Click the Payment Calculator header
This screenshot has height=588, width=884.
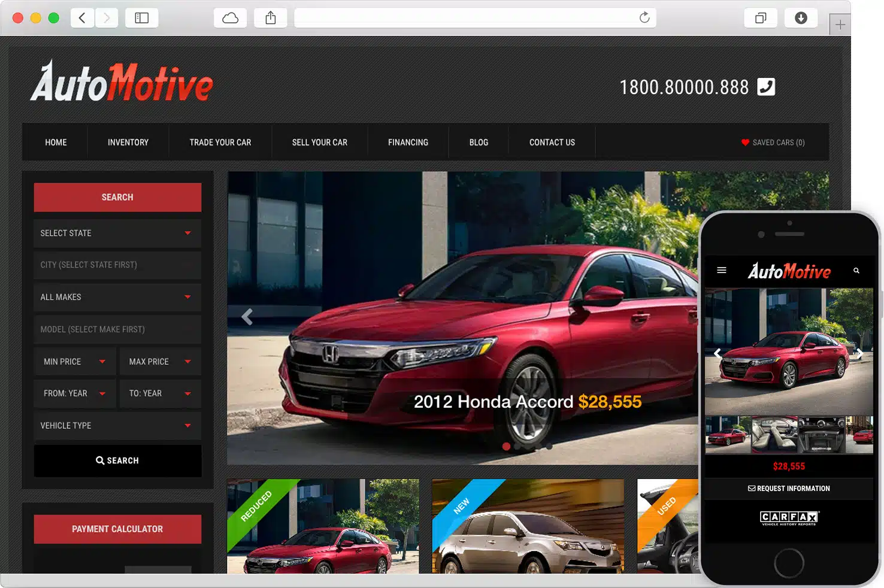point(117,529)
